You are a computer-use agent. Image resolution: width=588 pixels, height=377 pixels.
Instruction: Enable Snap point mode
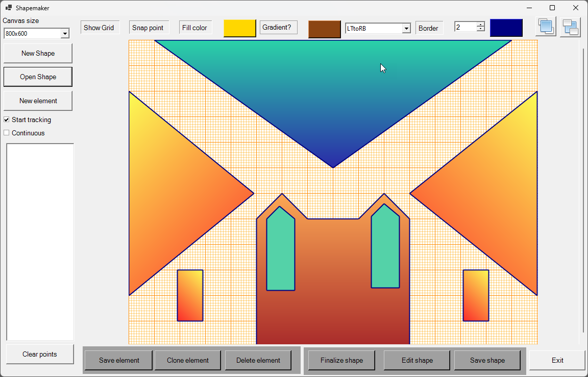tap(149, 27)
